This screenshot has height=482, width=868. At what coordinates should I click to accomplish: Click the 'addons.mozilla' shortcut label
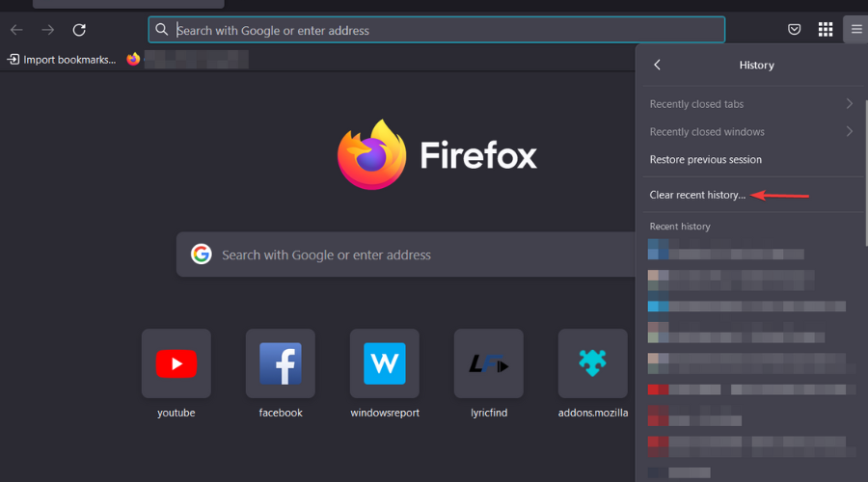pos(593,413)
